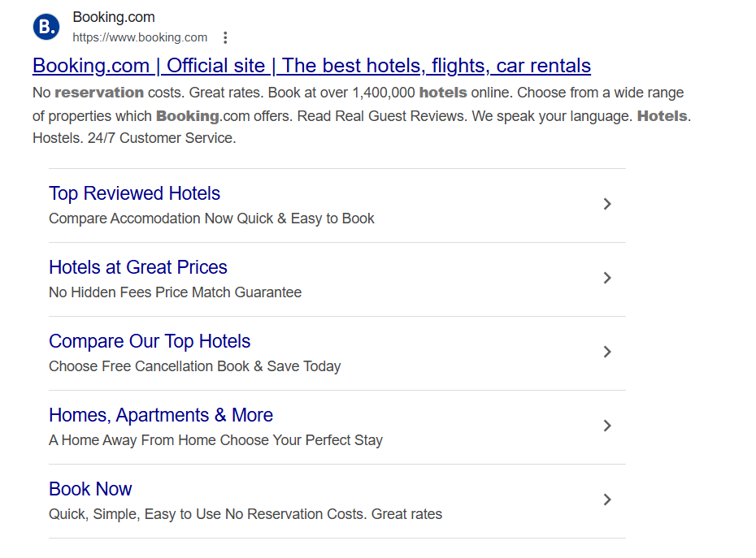Click the Compare Accomodation Now description text
Image resolution: width=756 pixels, height=558 pixels.
pos(211,218)
